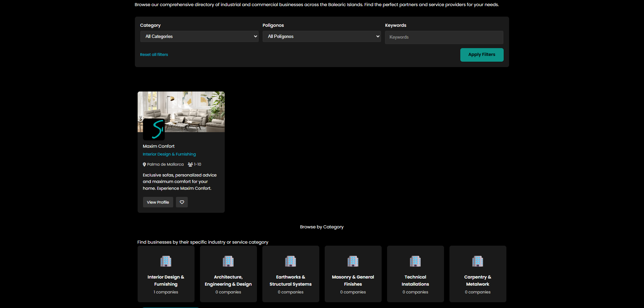644x308 pixels.
Task: Toggle favorite heart for Maxim Confort
Action: point(182,202)
